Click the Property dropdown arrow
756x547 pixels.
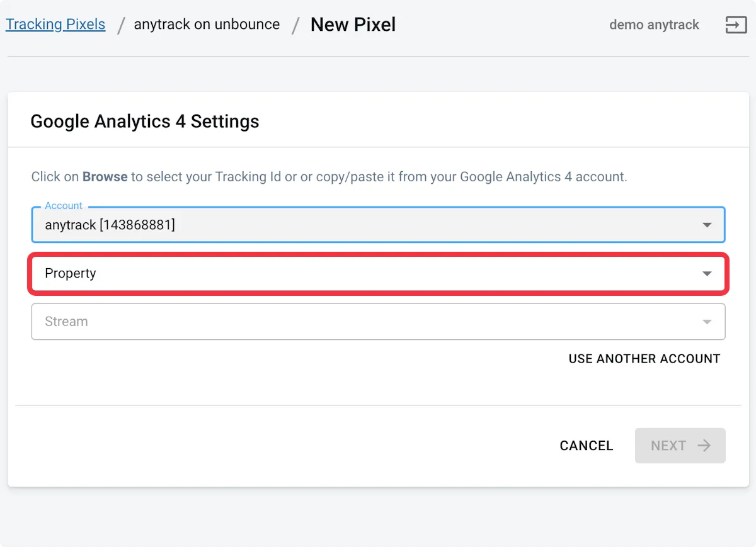(707, 274)
